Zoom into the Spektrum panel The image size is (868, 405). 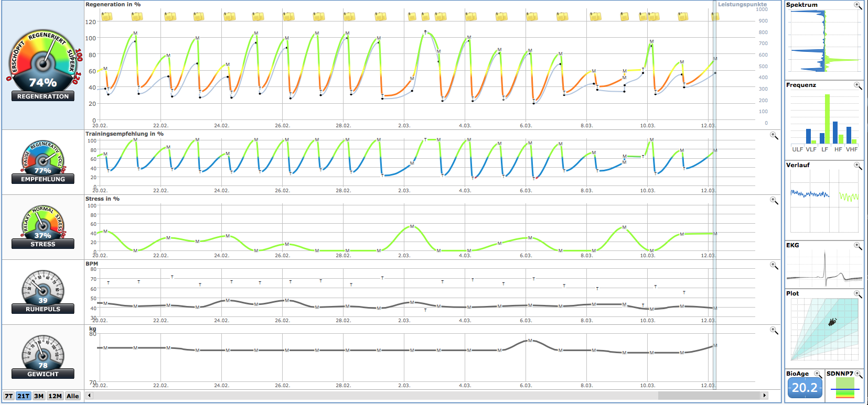click(x=858, y=5)
